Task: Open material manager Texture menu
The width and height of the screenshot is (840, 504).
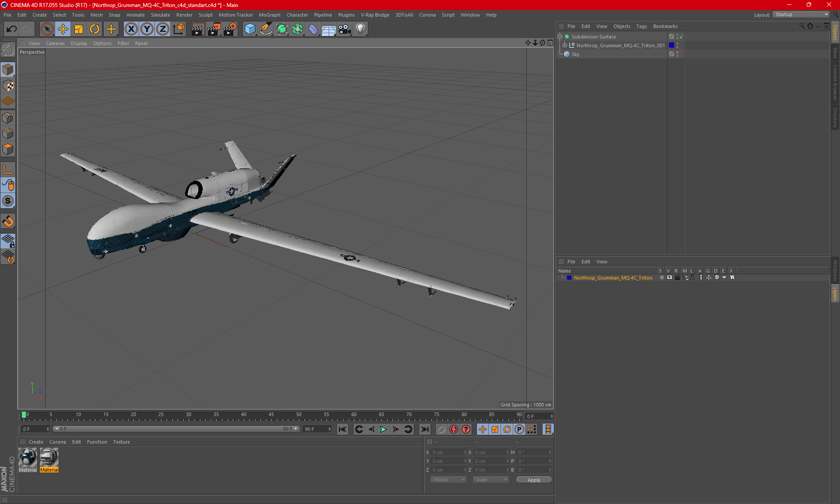Action: click(121, 442)
